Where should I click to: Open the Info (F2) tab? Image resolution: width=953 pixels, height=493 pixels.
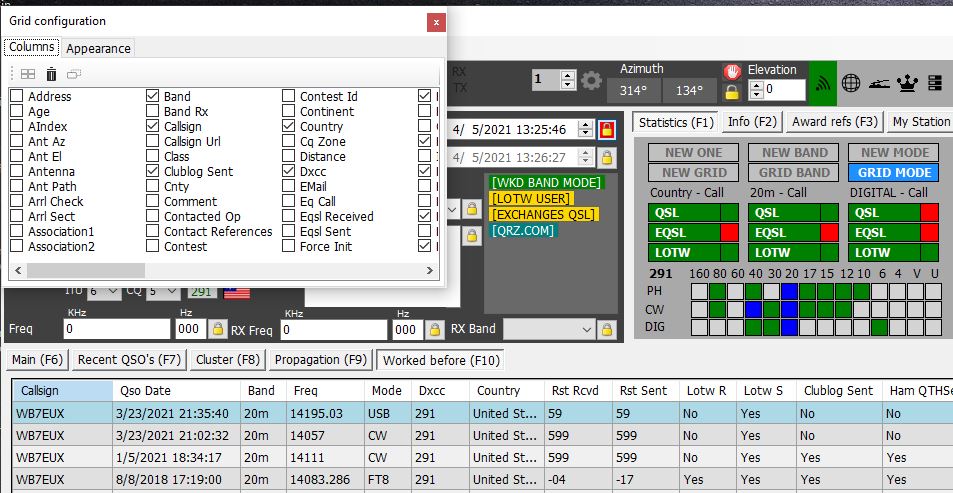click(x=752, y=122)
